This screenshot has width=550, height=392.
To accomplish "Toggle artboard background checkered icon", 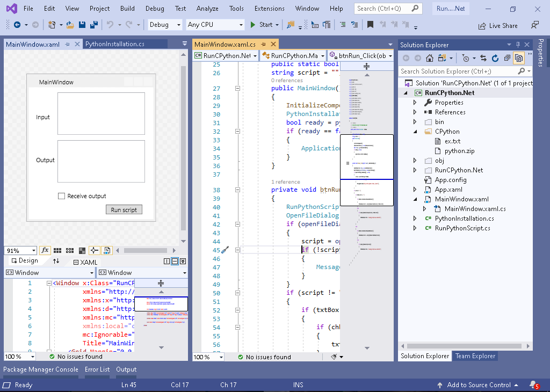I will [x=82, y=250].
